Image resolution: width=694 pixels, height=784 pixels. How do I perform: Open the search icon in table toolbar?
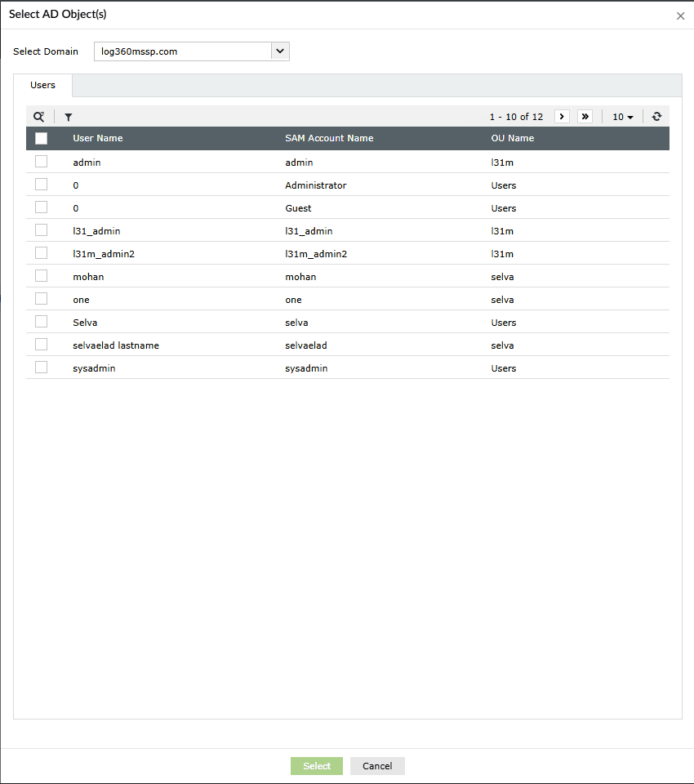(x=39, y=117)
